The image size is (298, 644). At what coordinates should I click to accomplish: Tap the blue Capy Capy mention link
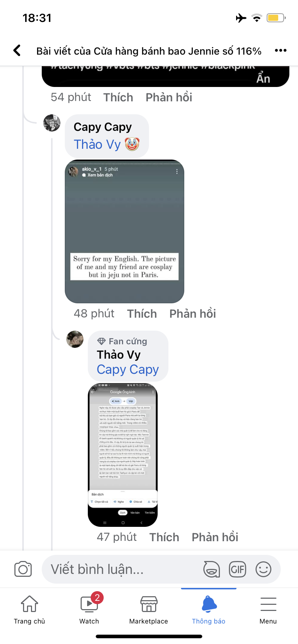(x=128, y=370)
